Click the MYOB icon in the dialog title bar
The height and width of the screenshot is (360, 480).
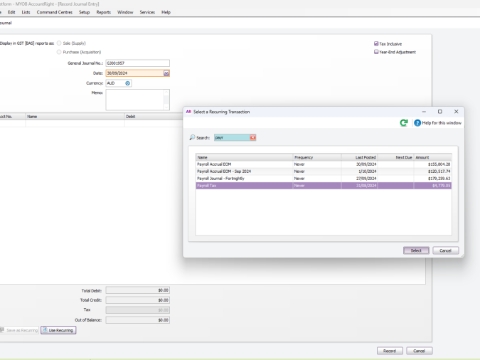click(x=188, y=112)
